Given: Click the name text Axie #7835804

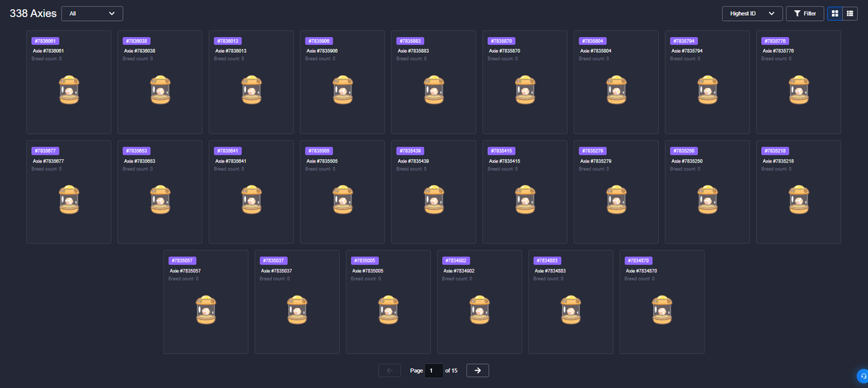Looking at the screenshot, I should 595,51.
